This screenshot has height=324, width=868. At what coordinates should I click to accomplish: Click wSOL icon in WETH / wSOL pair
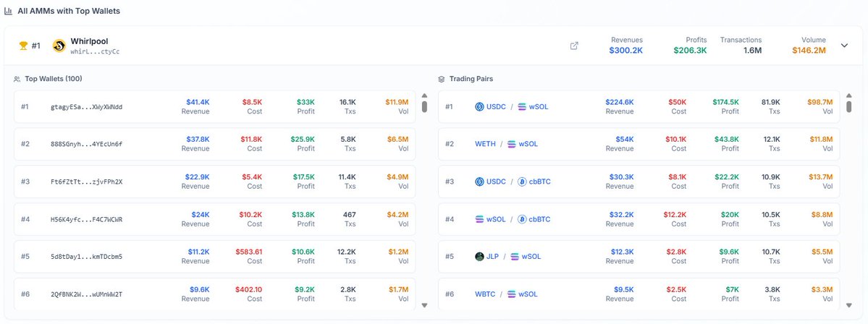(512, 145)
